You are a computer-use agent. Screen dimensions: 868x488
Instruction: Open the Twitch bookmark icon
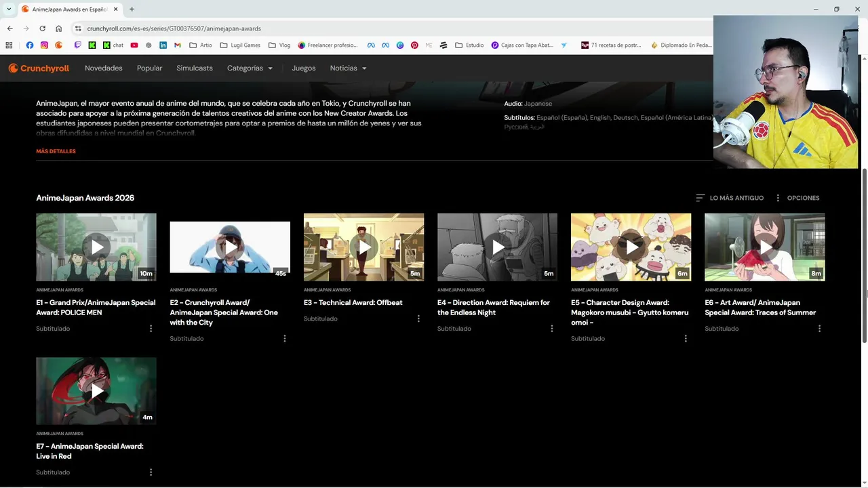point(77,45)
